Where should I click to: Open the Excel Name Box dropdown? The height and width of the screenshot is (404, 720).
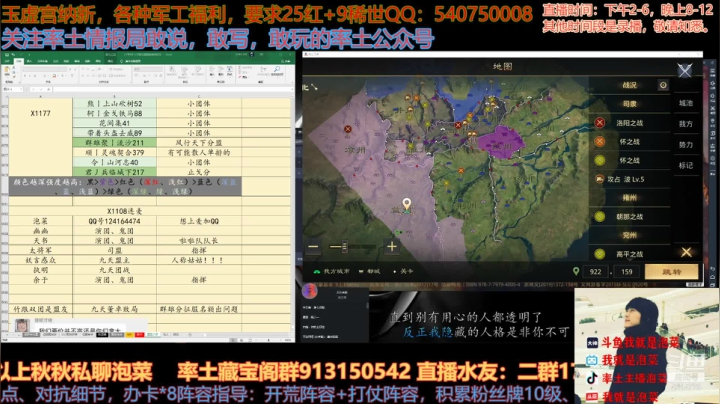[x=19, y=89]
